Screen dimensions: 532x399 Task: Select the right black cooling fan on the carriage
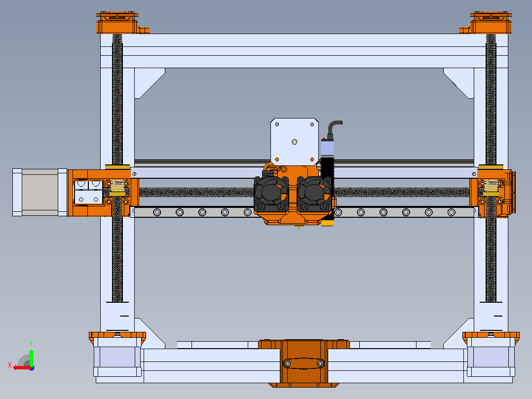tap(314, 193)
